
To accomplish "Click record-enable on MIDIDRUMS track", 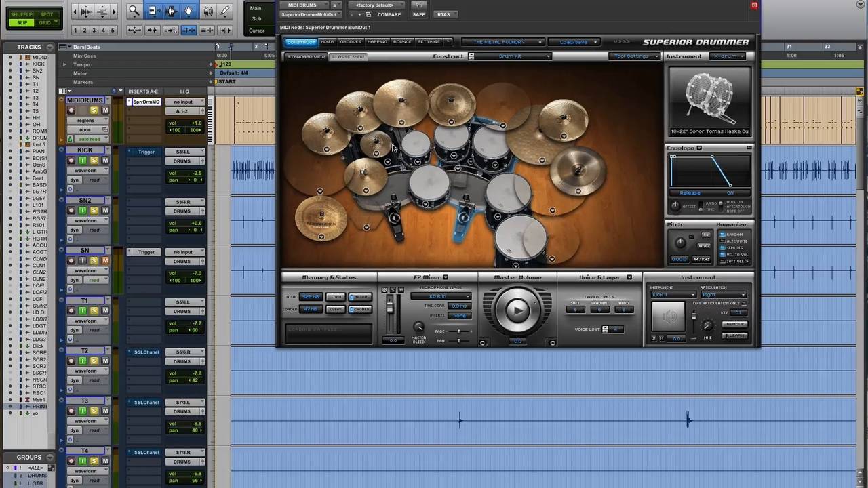I will pyautogui.click(x=71, y=110).
